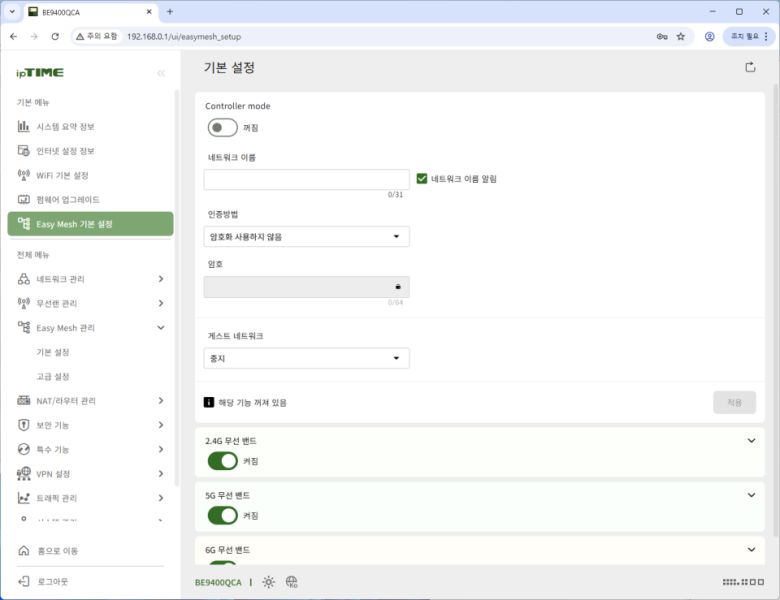Reload the page
Screen dimensions: 780x600
click(x=55, y=36)
